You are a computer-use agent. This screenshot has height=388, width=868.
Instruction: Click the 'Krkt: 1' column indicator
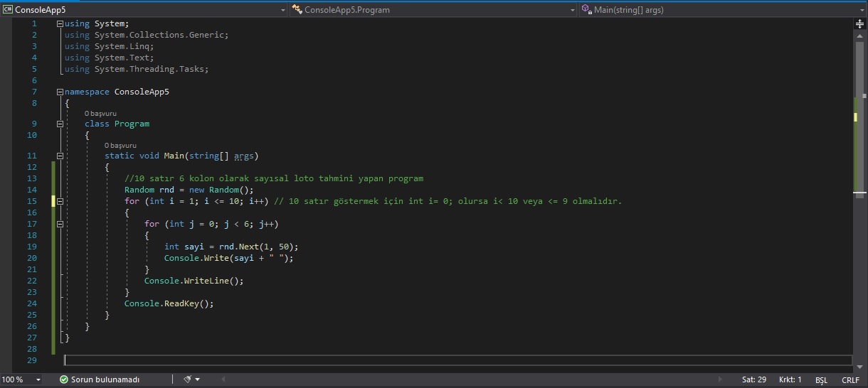click(x=790, y=379)
